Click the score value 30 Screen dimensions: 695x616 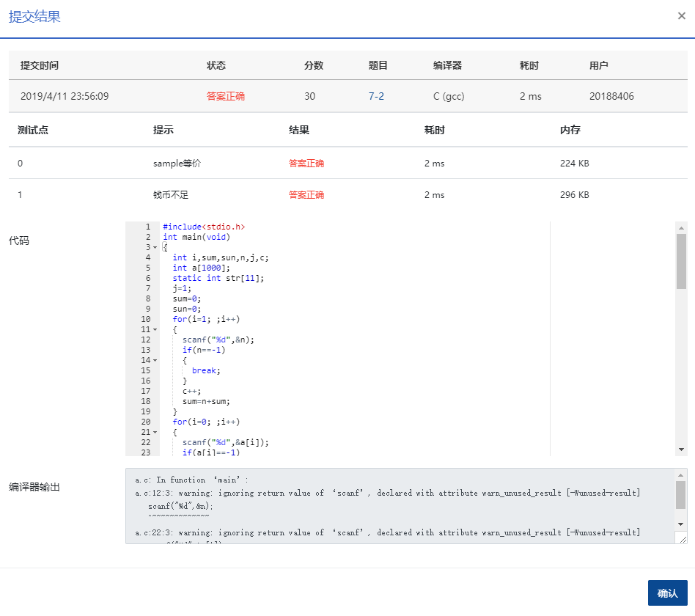pyautogui.click(x=310, y=96)
